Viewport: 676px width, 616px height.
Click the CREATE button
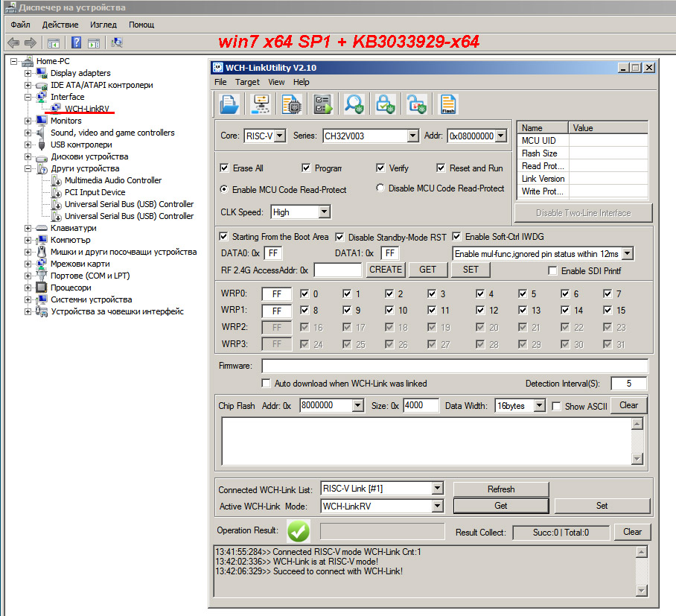pos(386,270)
